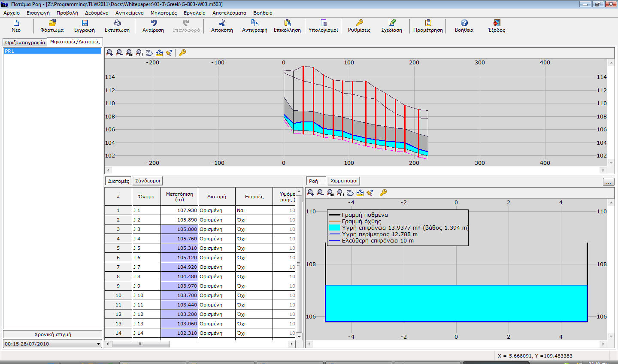Switch to the Οριζοντιογραφία tab
This screenshot has width=618, height=364.
pyautogui.click(x=25, y=42)
